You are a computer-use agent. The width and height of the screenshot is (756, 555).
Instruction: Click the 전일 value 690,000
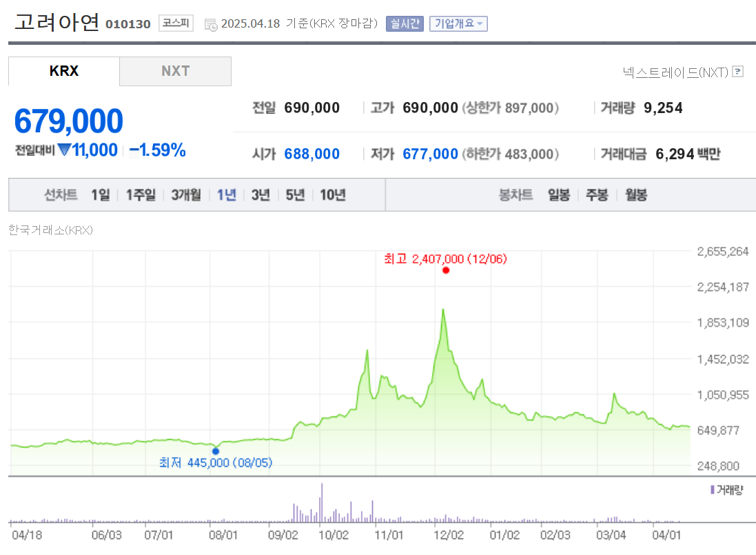tap(312, 108)
